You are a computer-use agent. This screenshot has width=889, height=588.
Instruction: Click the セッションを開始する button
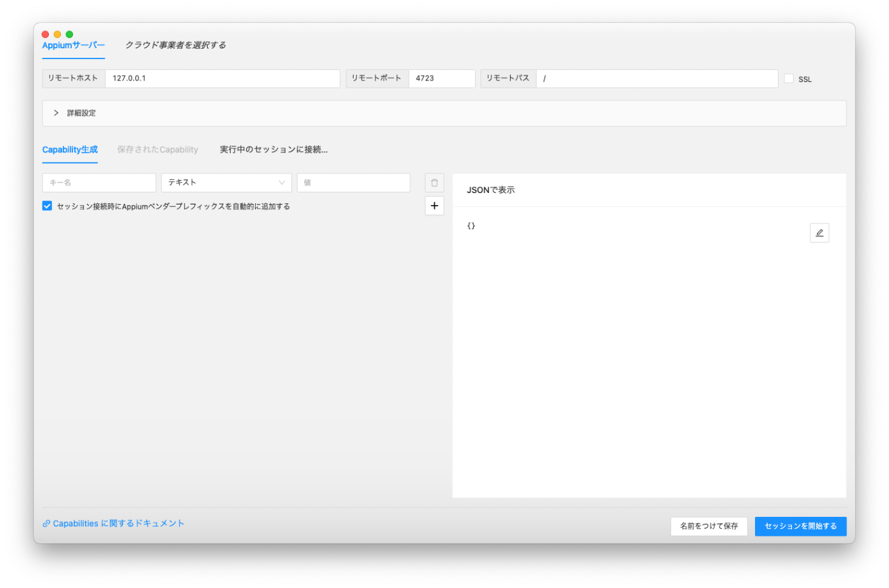point(800,526)
